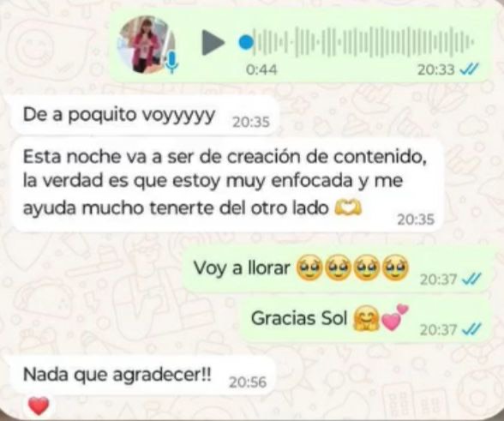Click the hugging face emoji after 'Gracias Sol'
Screen dimensions: 504x421
pyautogui.click(x=366, y=318)
